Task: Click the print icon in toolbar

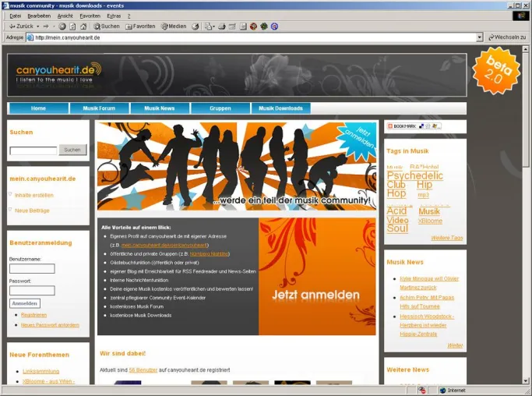Action: click(222, 27)
